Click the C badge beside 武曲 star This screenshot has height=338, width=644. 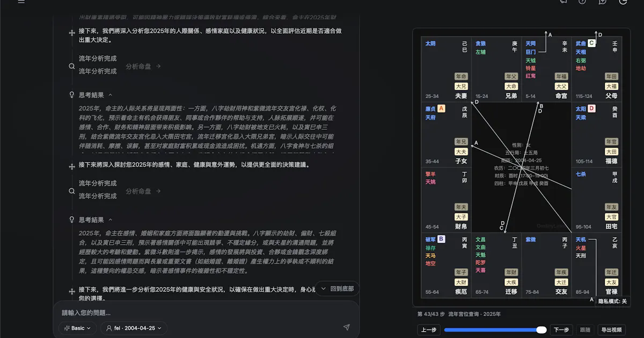[x=591, y=43]
